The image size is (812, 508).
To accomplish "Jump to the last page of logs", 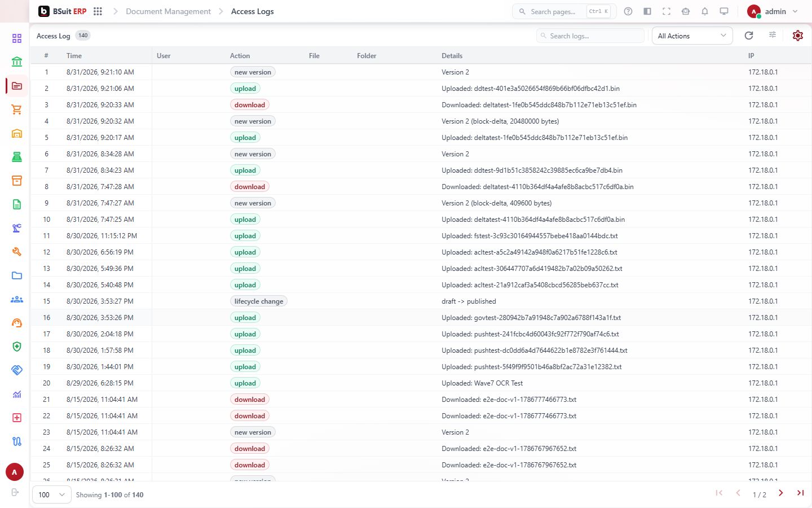I will [800, 493].
